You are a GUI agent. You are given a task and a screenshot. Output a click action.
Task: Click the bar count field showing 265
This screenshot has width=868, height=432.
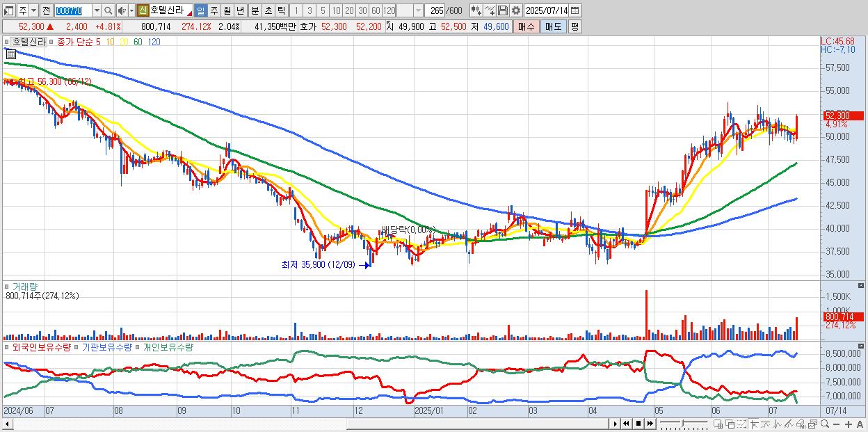[435, 10]
